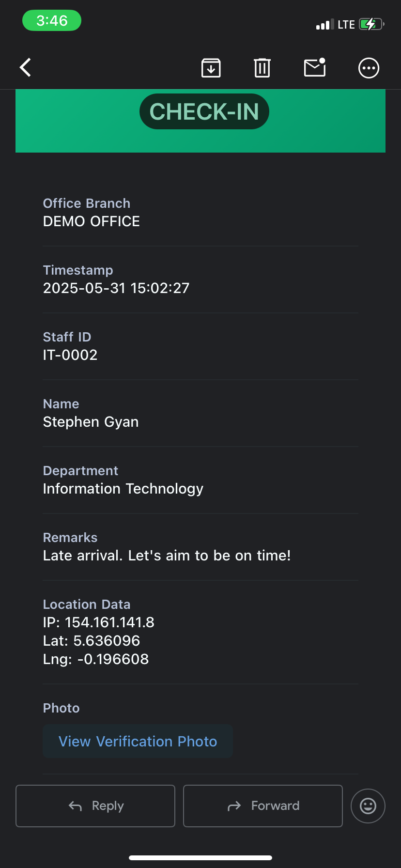This screenshot has width=401, height=868.
Task: Add an emoji reaction with the smiley icon
Action: click(368, 806)
